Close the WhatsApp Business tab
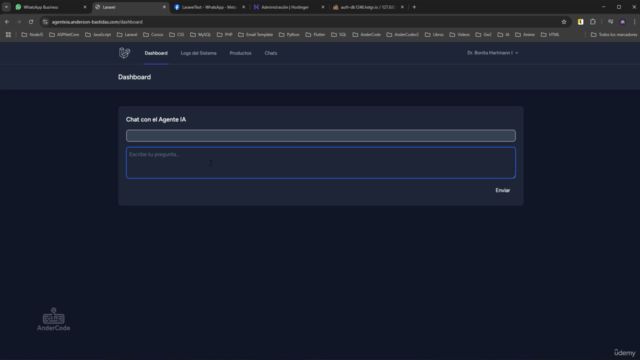This screenshot has height=360, width=640. (x=85, y=7)
